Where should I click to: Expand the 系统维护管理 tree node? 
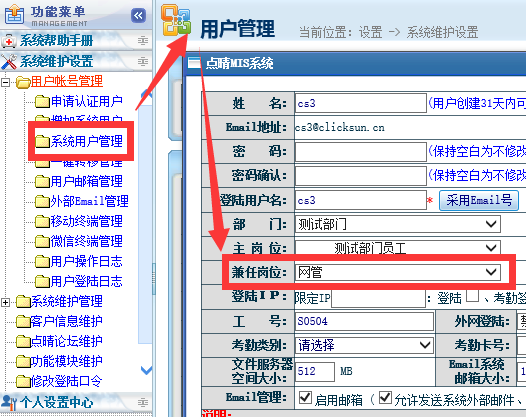5,302
